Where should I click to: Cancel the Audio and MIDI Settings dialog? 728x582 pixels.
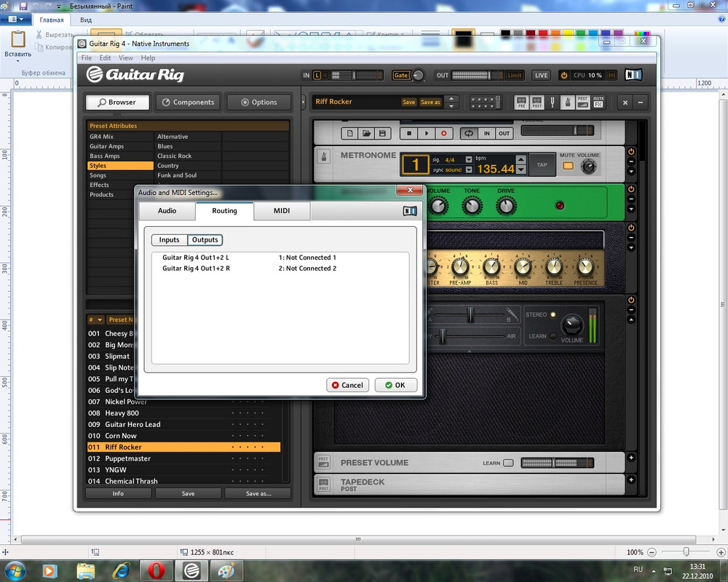(x=347, y=386)
